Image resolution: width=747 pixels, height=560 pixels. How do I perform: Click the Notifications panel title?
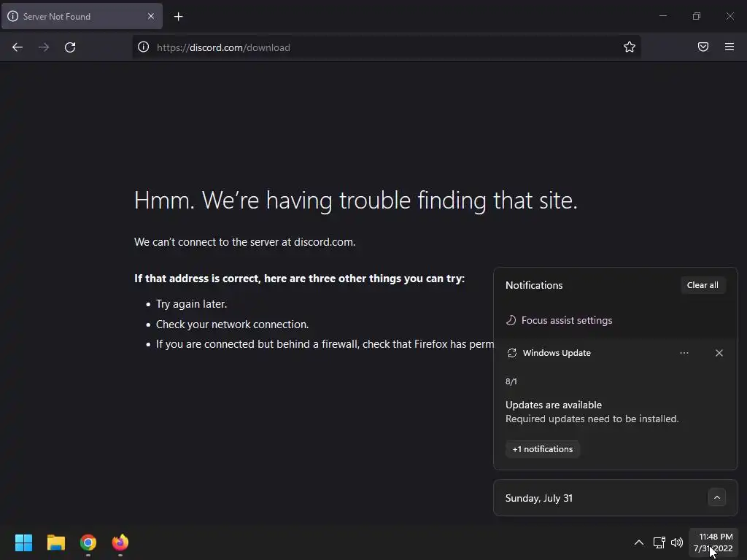(x=534, y=285)
